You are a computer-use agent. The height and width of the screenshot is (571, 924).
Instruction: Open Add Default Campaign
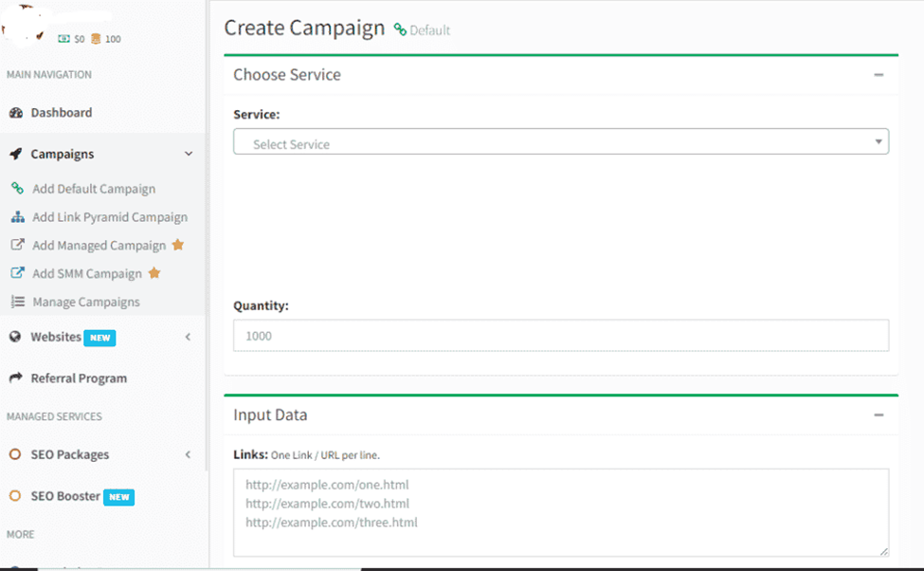93,189
